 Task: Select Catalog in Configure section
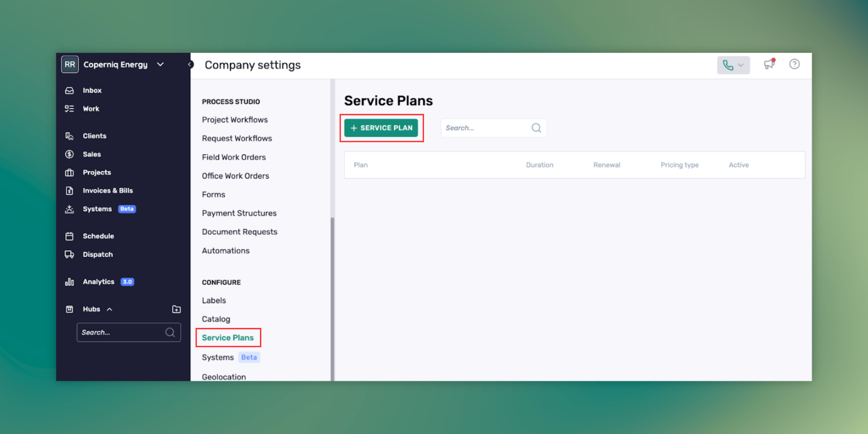tap(216, 319)
